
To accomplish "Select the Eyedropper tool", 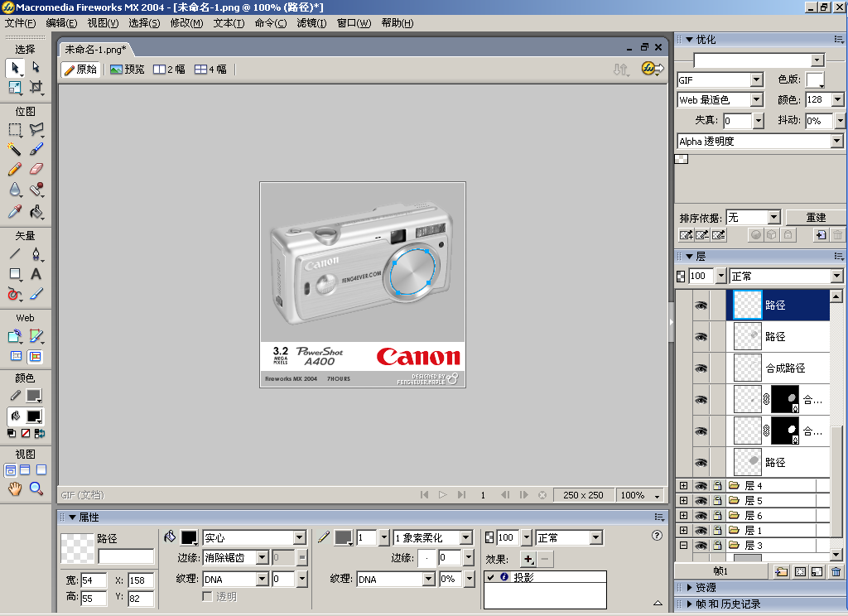I will [15, 211].
